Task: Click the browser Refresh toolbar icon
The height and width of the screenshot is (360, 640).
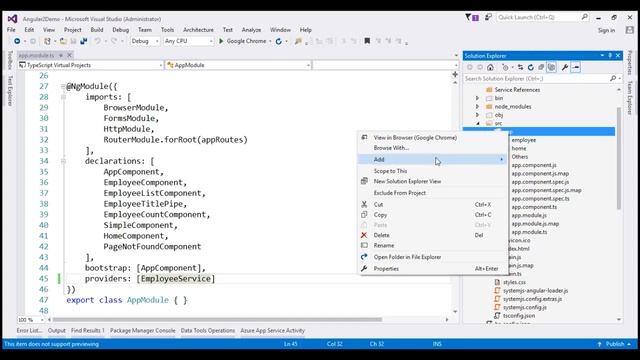Action: (x=279, y=41)
